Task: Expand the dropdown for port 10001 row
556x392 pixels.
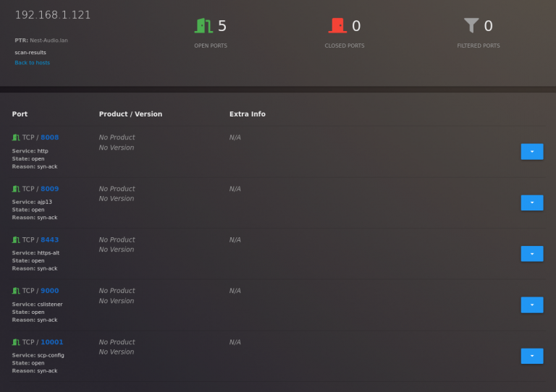Action: [x=531, y=356]
